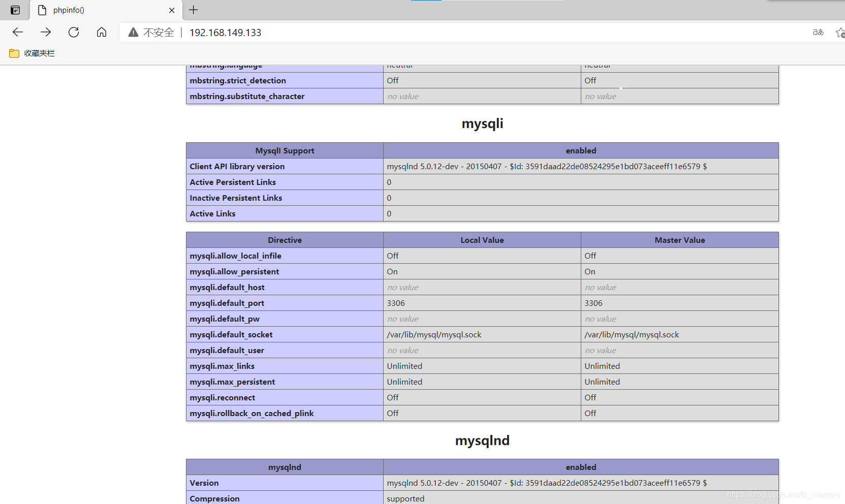Screen dimensions: 845x504
Task: Click the browser forward arrow
Action: (46, 33)
